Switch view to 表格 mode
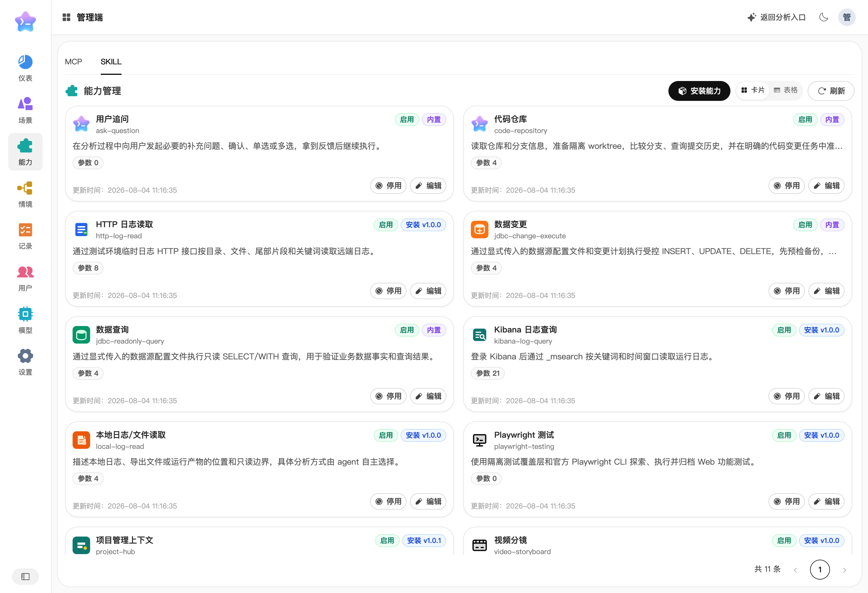Viewport: 868px width, 593px height. (785, 90)
